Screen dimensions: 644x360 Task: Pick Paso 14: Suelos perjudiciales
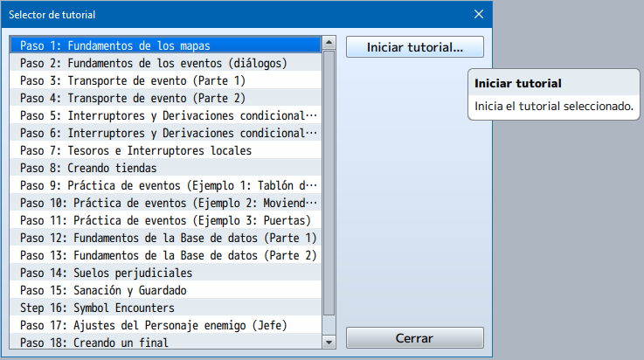[x=166, y=273]
